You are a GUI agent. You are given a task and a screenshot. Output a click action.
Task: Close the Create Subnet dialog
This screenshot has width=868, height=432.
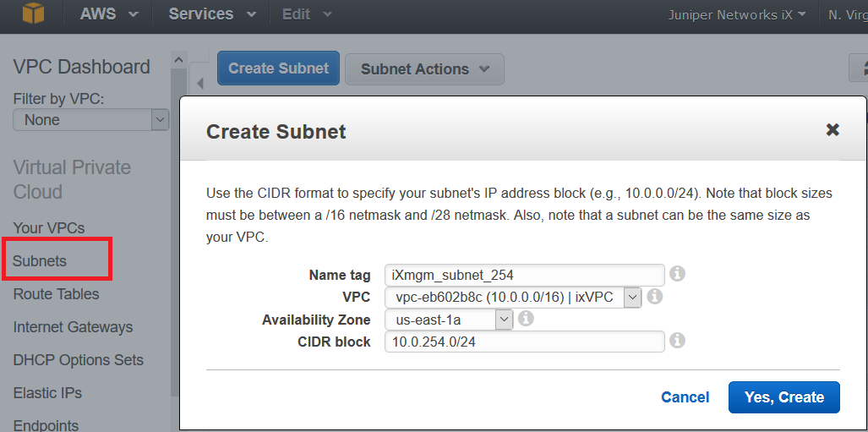[833, 129]
